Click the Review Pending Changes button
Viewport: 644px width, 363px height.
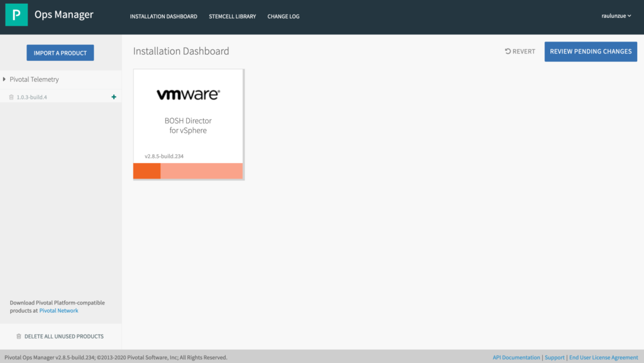[x=590, y=52]
